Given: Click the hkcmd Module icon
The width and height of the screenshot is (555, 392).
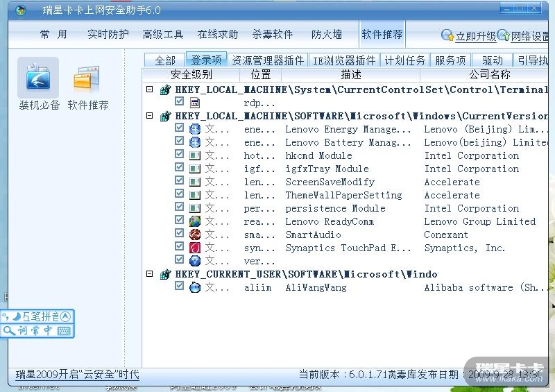Looking at the screenshot, I should pos(195,155).
